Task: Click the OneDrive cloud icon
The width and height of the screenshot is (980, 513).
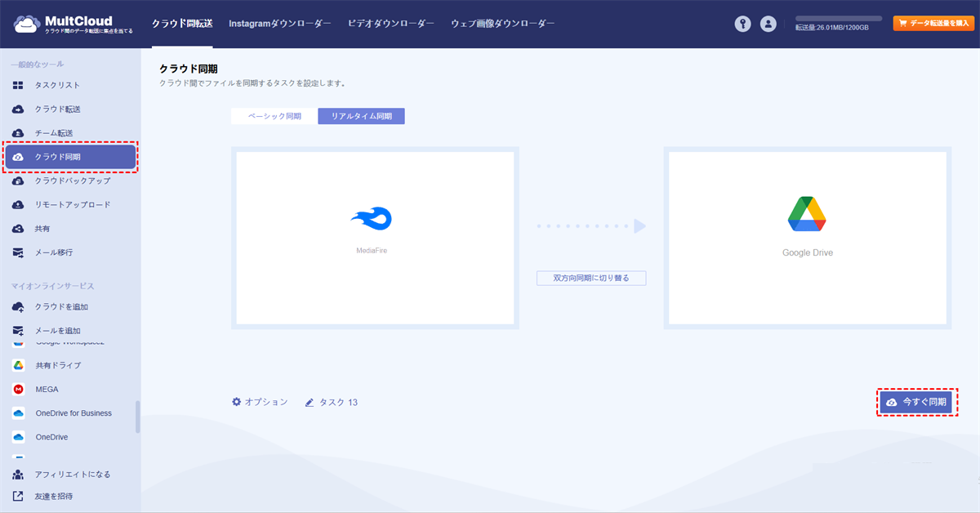Action: [x=18, y=437]
